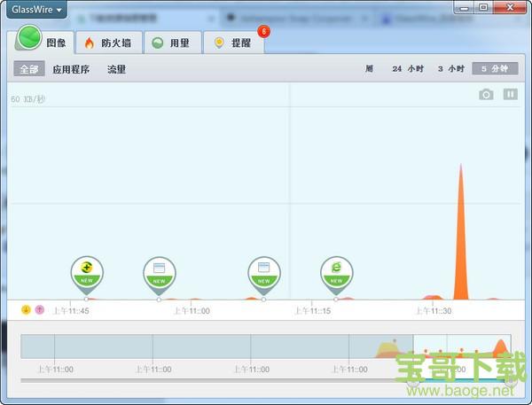Click the 50 KB/秒 scale label
Screen dimensions: 532x405
click(x=27, y=99)
